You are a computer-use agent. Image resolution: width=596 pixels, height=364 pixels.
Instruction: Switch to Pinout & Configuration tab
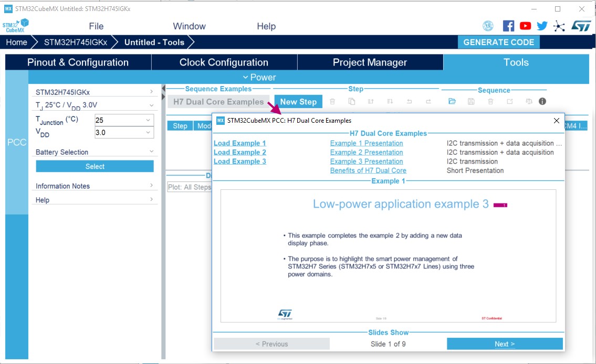pos(78,62)
